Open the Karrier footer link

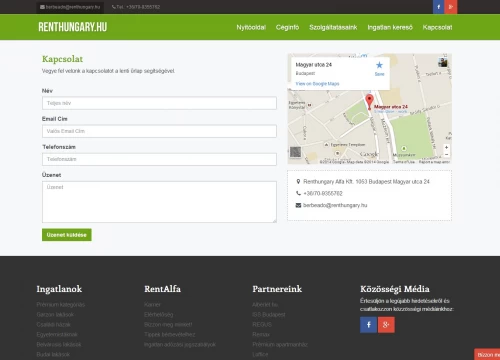pyautogui.click(x=152, y=305)
